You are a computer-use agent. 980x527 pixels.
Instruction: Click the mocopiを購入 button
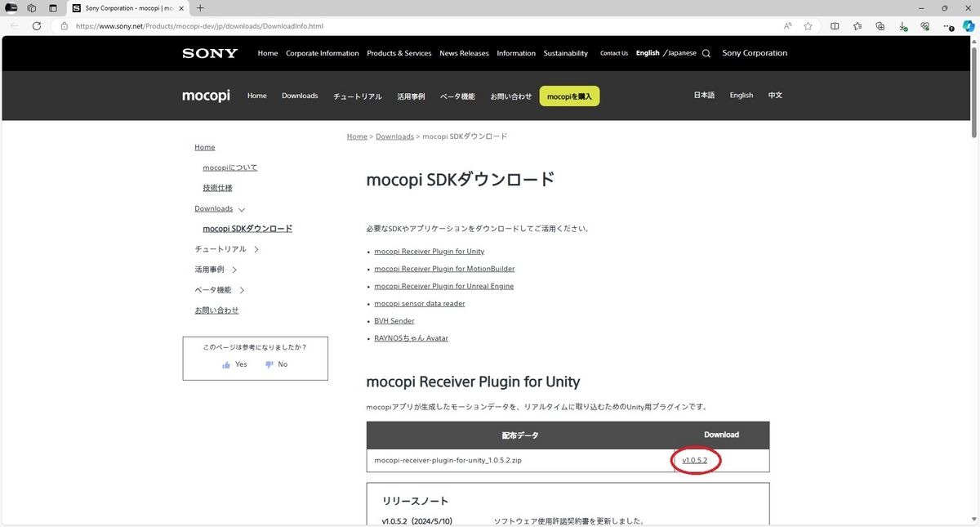570,96
